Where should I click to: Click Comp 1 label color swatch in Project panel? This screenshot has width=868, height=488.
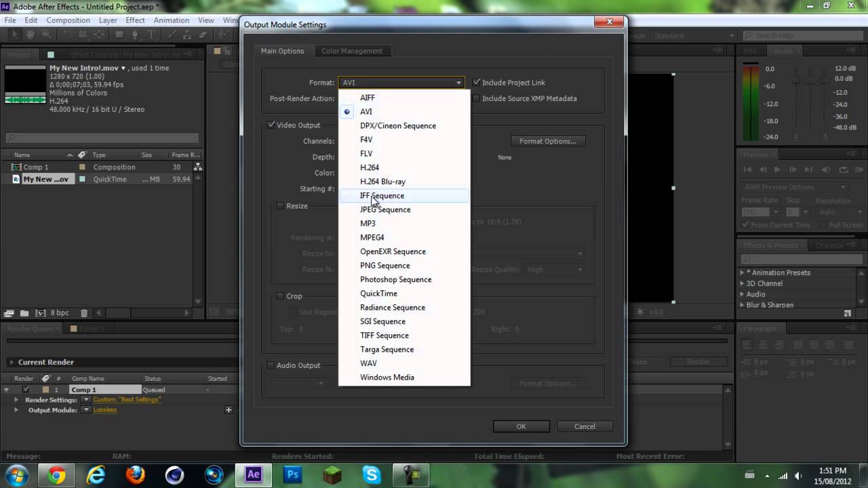[82, 167]
